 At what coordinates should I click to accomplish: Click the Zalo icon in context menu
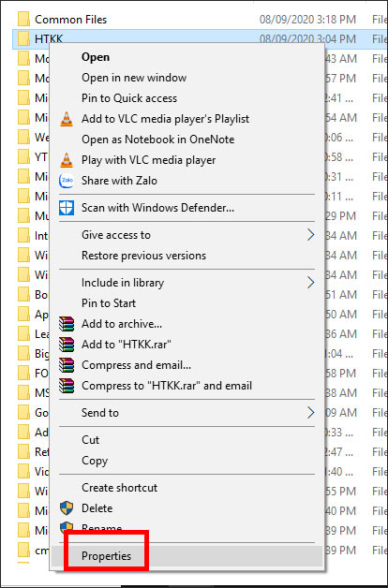(x=67, y=181)
